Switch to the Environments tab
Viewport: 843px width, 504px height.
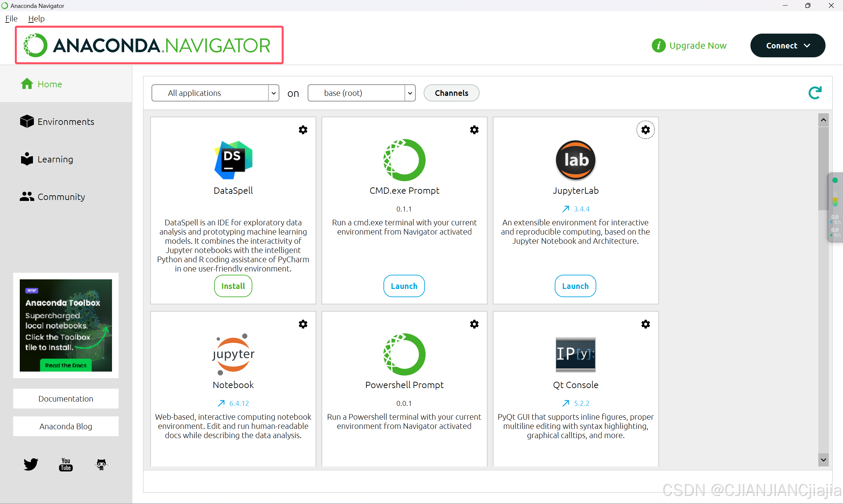[66, 122]
